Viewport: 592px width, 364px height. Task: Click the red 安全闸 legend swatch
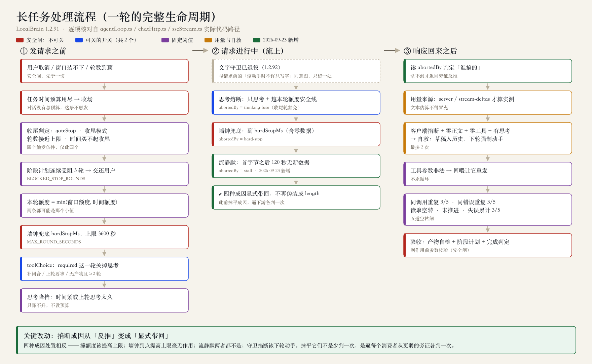[x=20, y=40]
